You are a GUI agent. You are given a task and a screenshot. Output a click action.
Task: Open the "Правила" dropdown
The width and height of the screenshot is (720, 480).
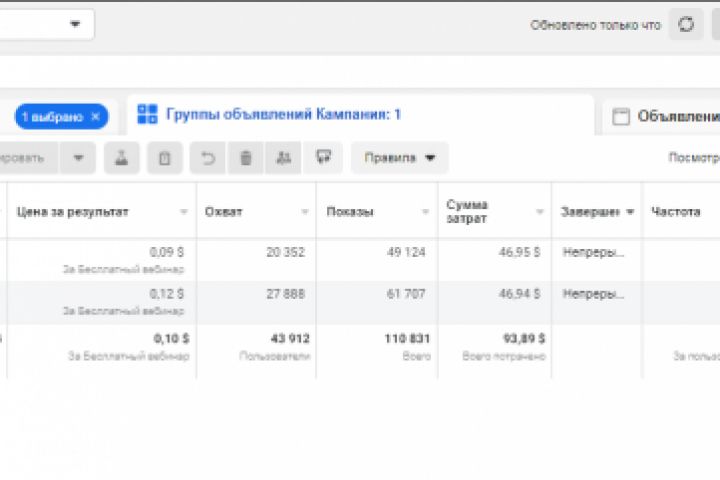coord(399,158)
